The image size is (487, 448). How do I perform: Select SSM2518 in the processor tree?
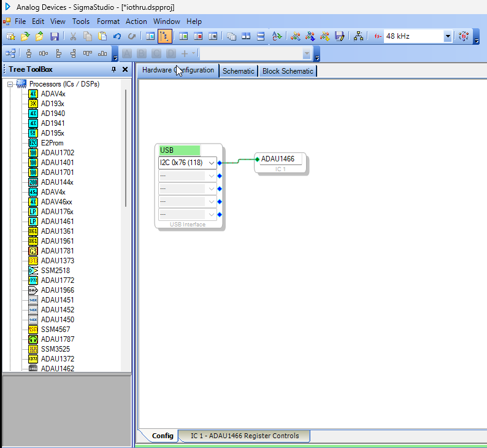click(x=56, y=271)
